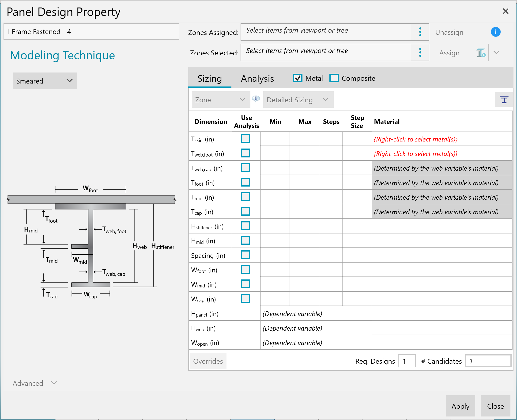Image resolution: width=517 pixels, height=420 pixels.
Task: Click the Wopen Dependent variable text
Action: click(x=292, y=343)
